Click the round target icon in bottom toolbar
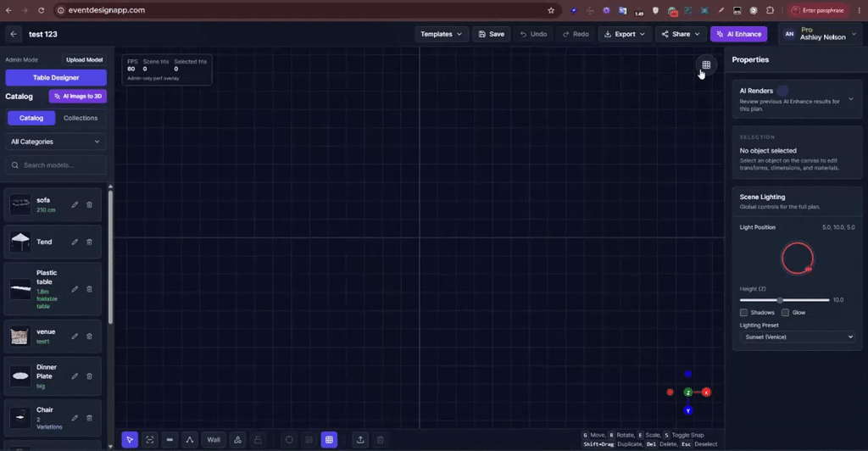Screen dimensions: 868x451 (x=289, y=439)
